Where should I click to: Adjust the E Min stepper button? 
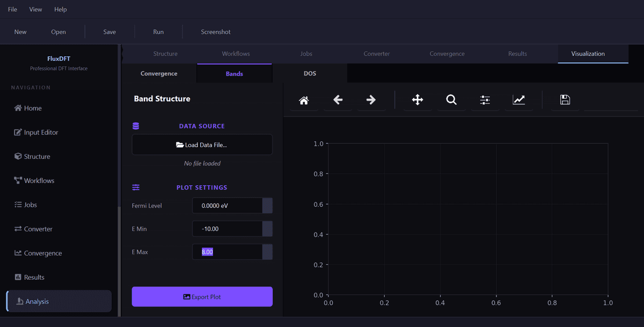267,229
